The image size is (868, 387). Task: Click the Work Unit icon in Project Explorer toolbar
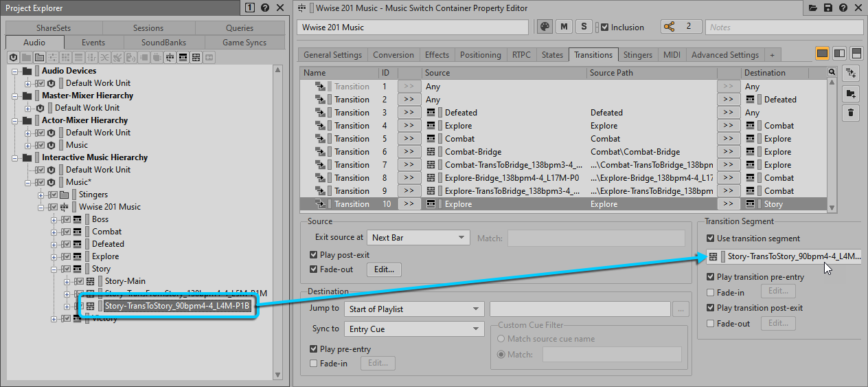[13, 58]
